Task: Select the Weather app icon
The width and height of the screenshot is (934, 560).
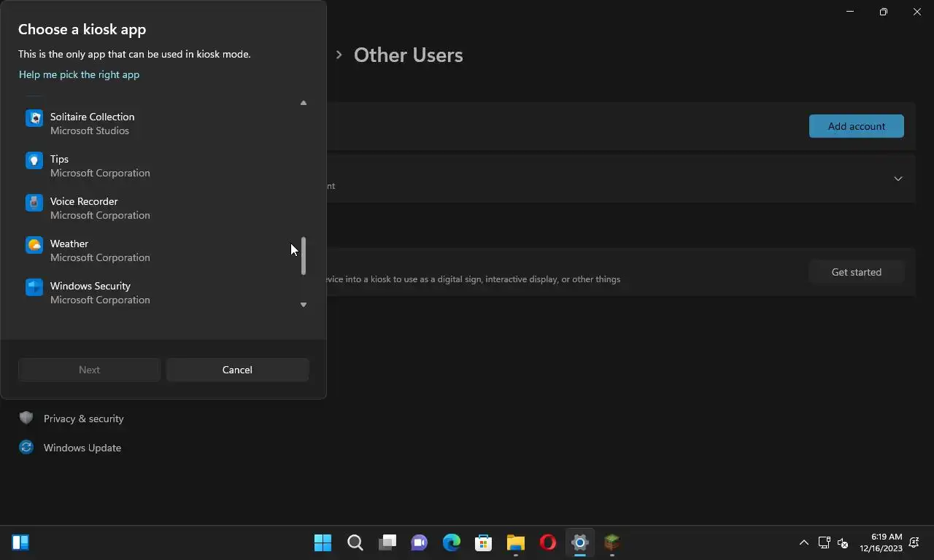Action: click(34, 244)
